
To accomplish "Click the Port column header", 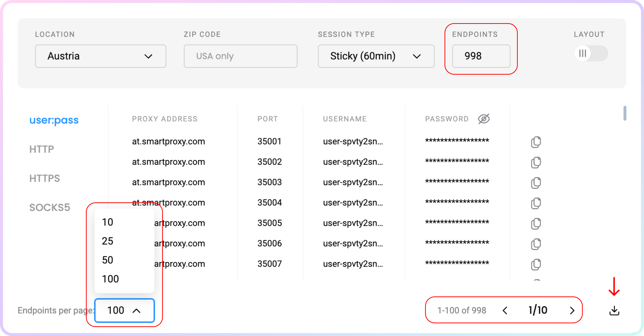I will tap(268, 119).
